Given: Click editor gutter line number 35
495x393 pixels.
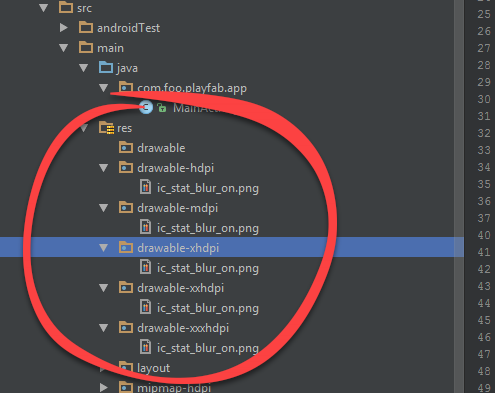Looking at the screenshot, I should 484,184.
